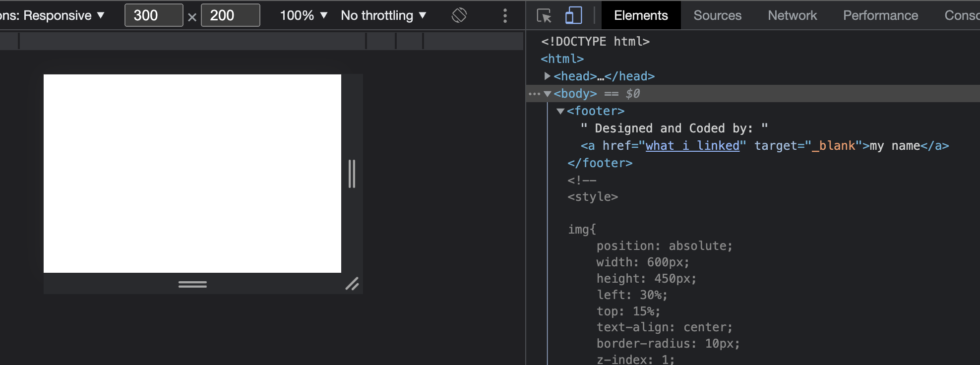Open the 100% zoom dropdown

pos(304,15)
